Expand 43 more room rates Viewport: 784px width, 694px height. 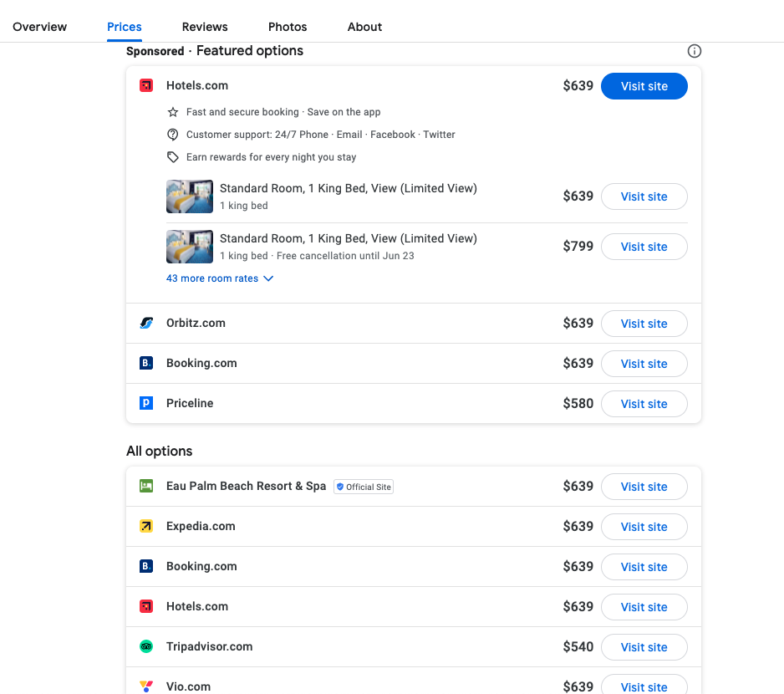pyautogui.click(x=220, y=278)
